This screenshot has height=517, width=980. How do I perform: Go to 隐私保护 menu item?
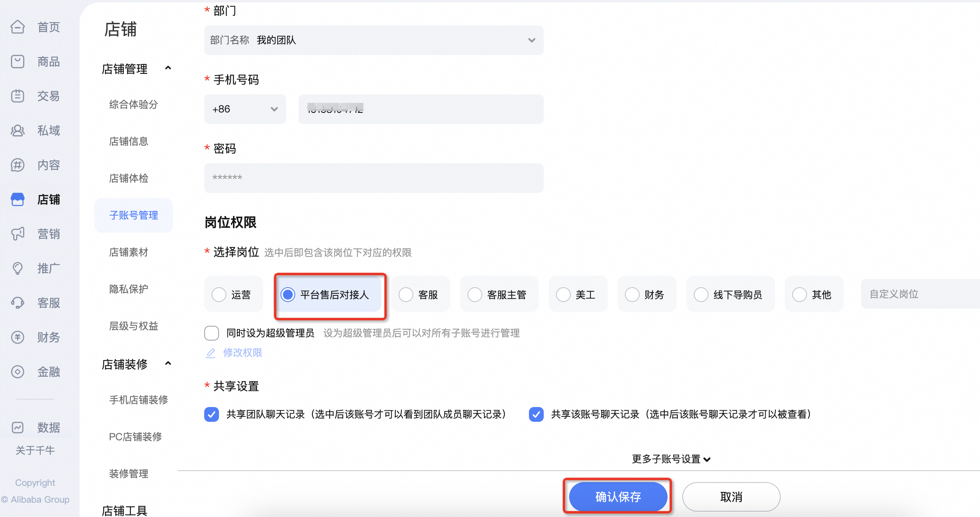[x=129, y=289]
